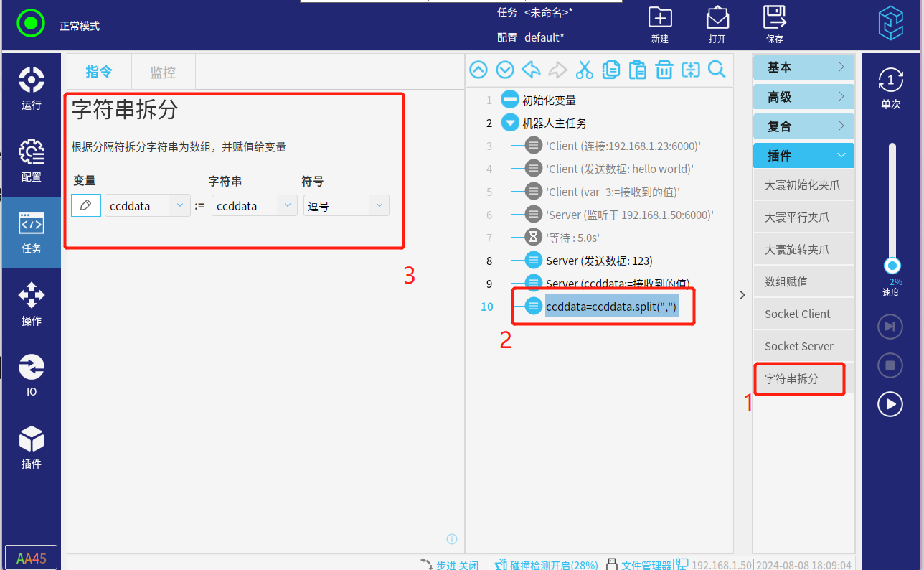Screen dimensions: 924x570
Task: Click the Save (保存) icon
Action: pos(774,24)
